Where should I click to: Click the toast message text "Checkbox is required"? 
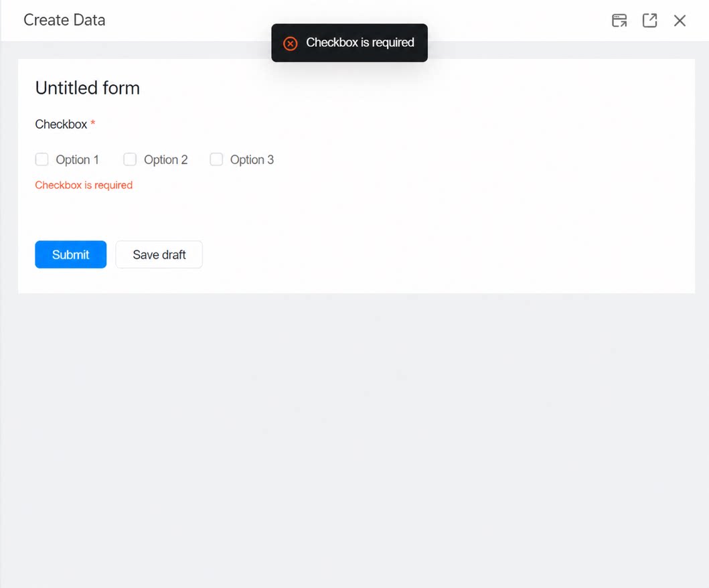click(x=360, y=42)
